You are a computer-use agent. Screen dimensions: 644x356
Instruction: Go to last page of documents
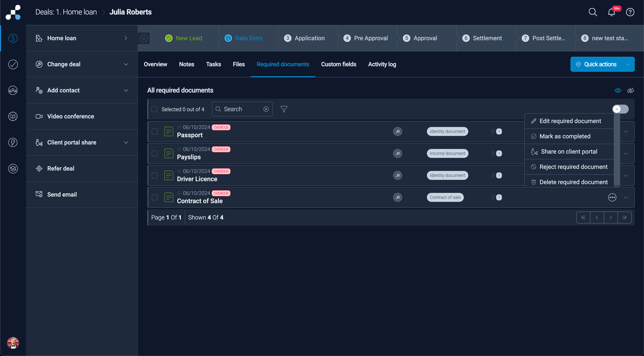(x=624, y=217)
